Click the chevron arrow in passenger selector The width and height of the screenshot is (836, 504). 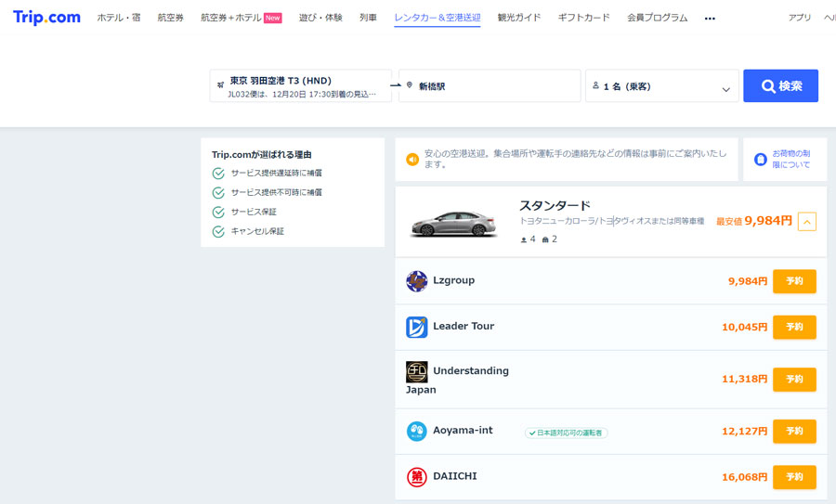[725, 89]
